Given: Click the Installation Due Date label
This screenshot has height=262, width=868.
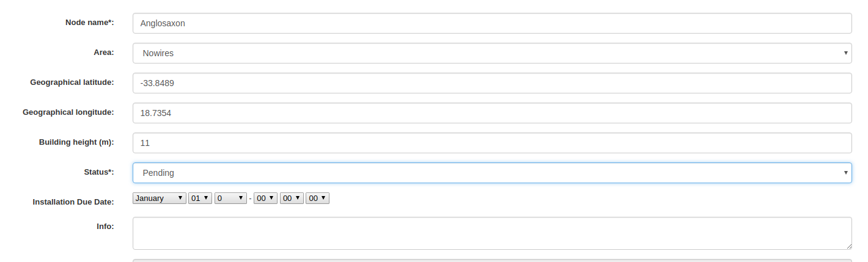Looking at the screenshot, I should pos(73,202).
